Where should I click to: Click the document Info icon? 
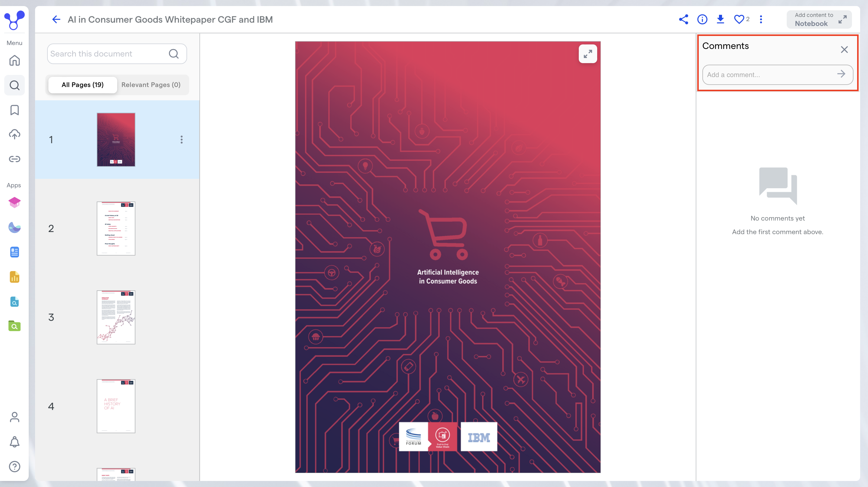point(702,20)
